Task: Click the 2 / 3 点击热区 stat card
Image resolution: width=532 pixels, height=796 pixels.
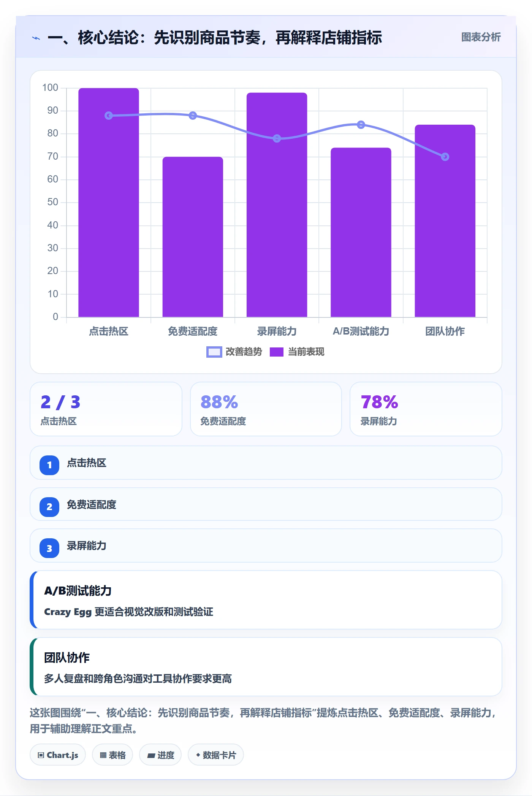Action: click(x=106, y=409)
